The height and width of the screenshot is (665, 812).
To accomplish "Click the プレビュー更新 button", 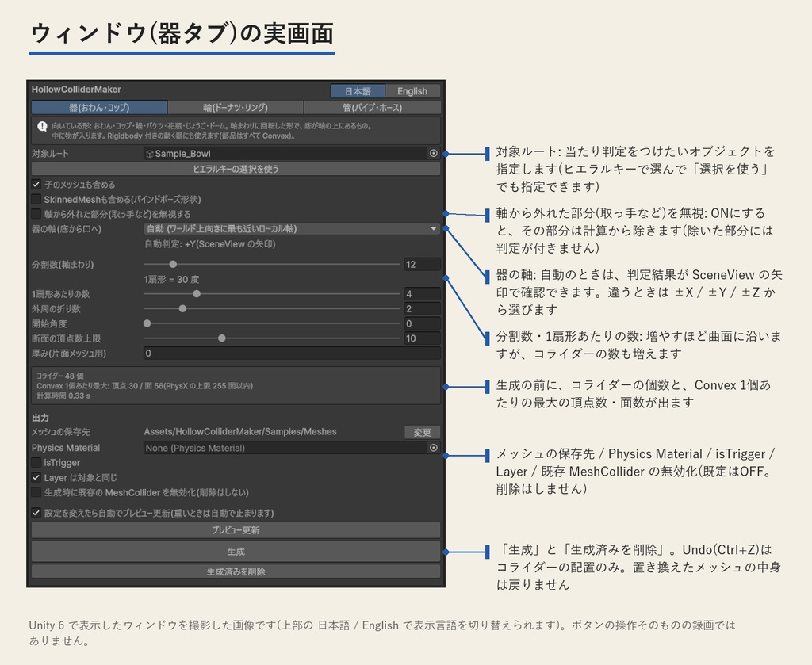I will click(236, 530).
